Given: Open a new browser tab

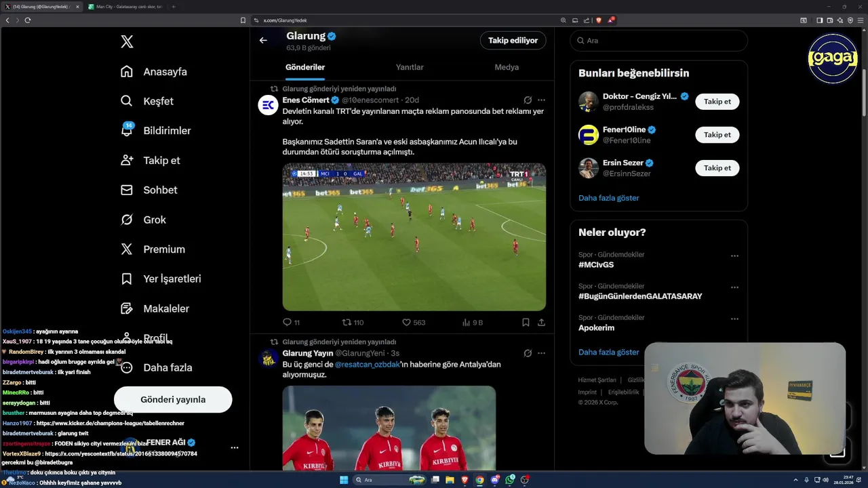Looking at the screenshot, I should [x=174, y=7].
